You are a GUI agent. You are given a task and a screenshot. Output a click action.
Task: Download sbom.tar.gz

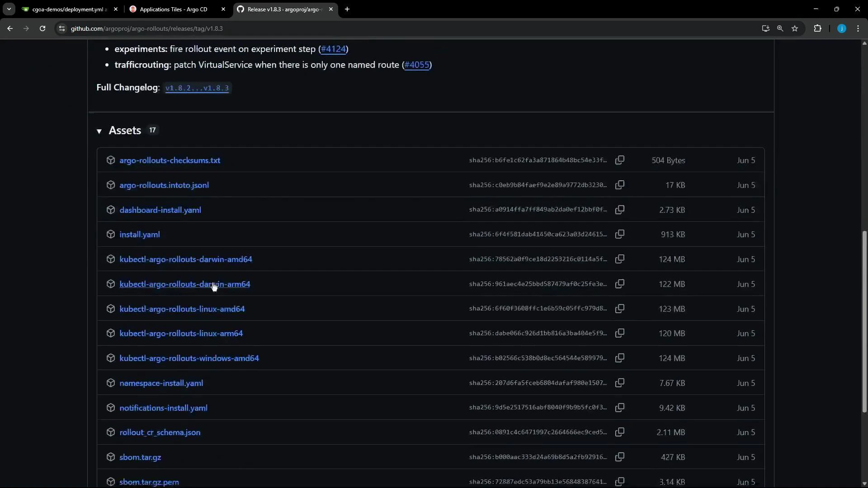tap(140, 457)
